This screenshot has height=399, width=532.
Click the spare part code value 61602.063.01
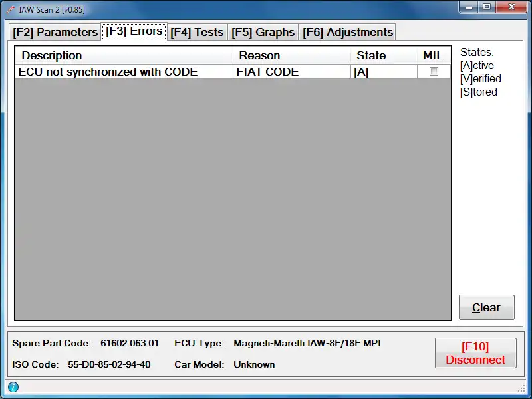click(x=130, y=343)
